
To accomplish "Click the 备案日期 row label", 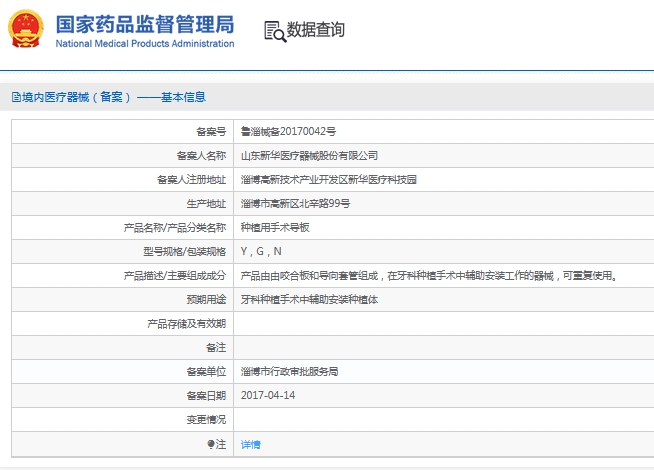I will (206, 395).
